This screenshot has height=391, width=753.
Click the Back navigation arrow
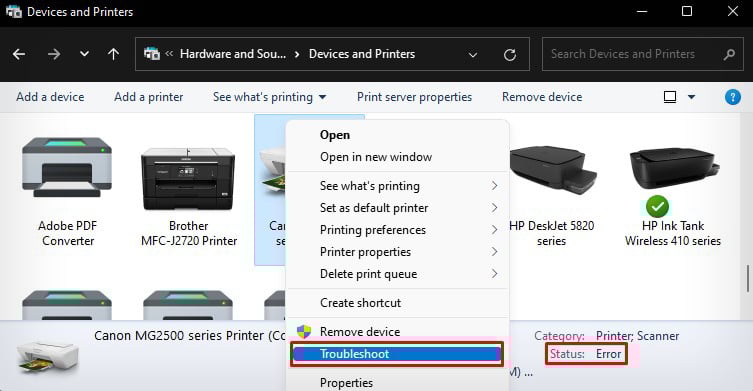click(19, 54)
